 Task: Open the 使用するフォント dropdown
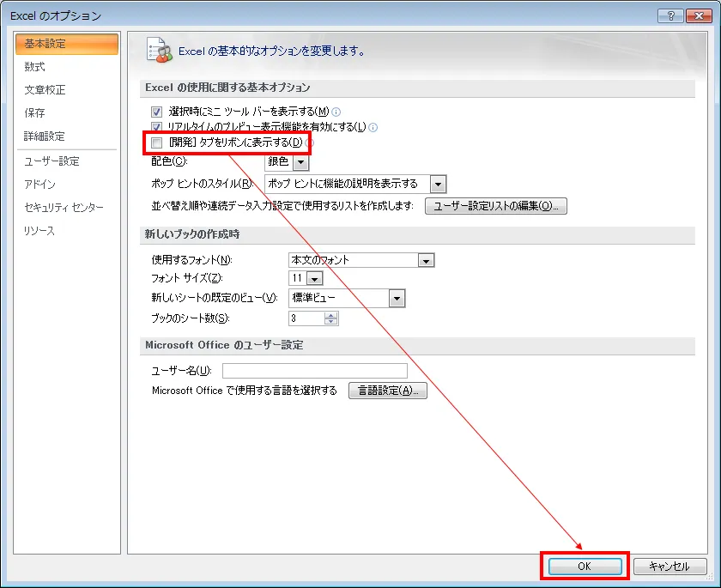point(426,261)
